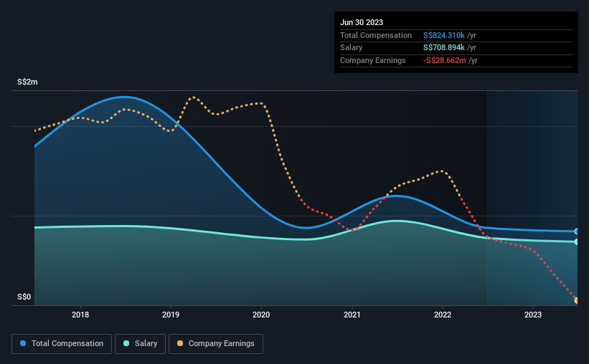The width and height of the screenshot is (589, 364).
Task: Click the blue Total Compensation legend dot
Action: (x=23, y=343)
